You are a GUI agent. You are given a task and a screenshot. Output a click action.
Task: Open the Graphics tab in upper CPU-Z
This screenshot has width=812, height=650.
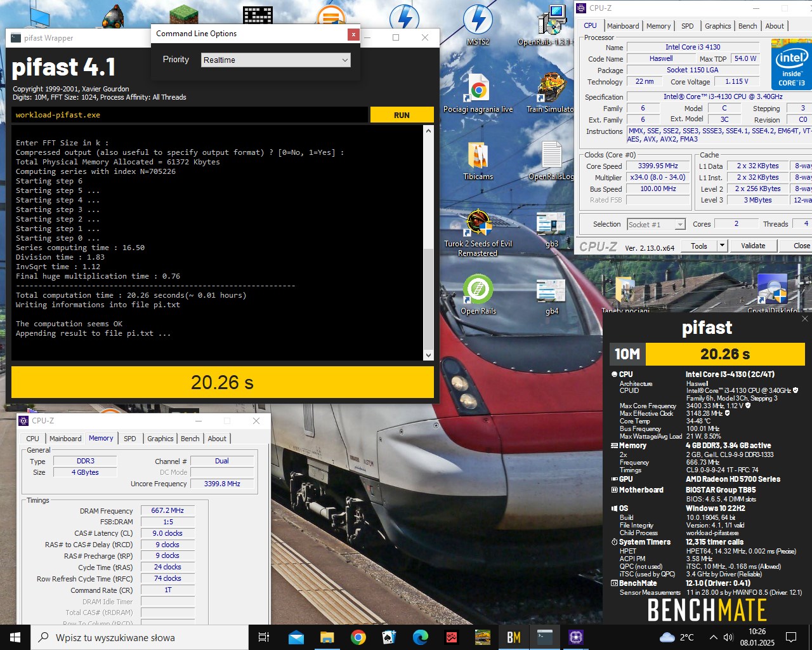(718, 26)
